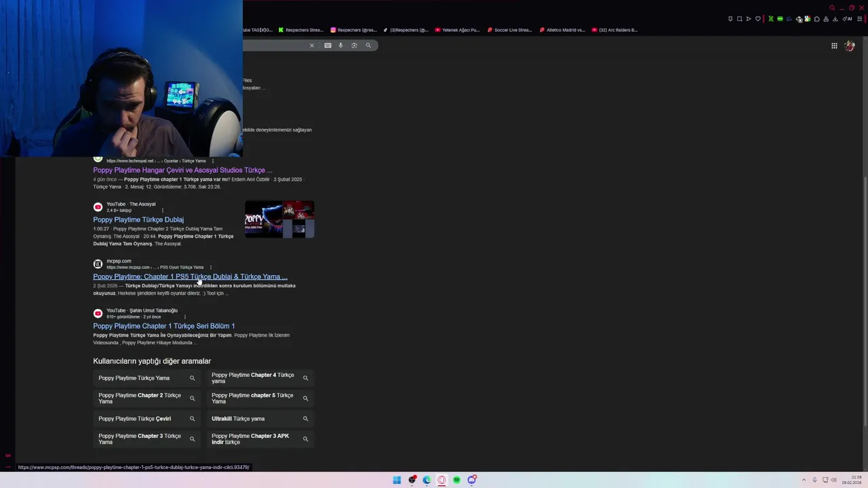Viewport: 868px width, 488px height.
Task: Search related 'Poppy Playtime Chapter 3 Türkçe Yama'
Action: click(146, 439)
